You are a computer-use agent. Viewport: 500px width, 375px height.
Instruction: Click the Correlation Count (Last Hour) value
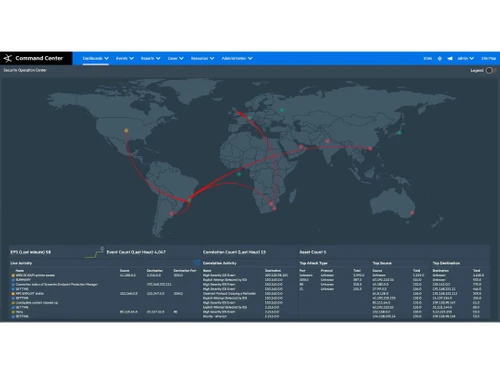tap(234, 252)
